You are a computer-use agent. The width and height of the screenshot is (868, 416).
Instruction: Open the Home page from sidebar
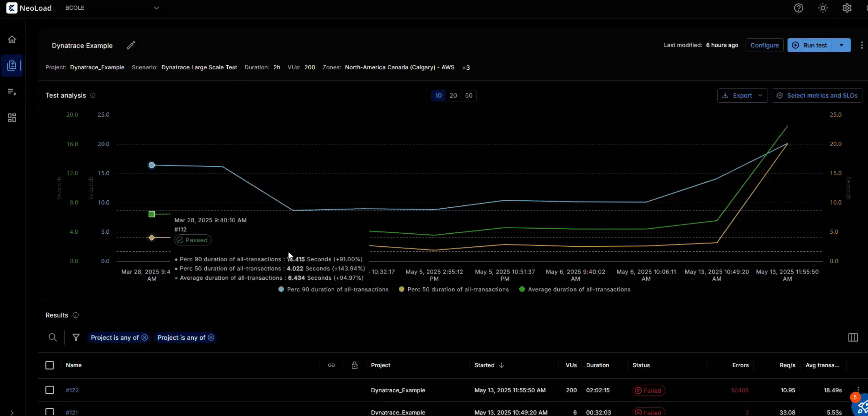(x=12, y=40)
